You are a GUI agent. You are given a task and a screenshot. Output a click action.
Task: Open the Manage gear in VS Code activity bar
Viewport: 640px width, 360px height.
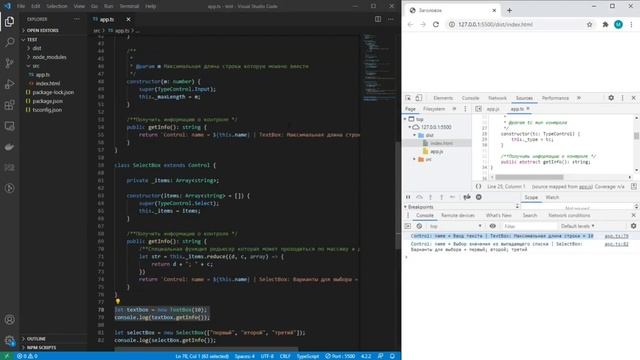point(9,340)
